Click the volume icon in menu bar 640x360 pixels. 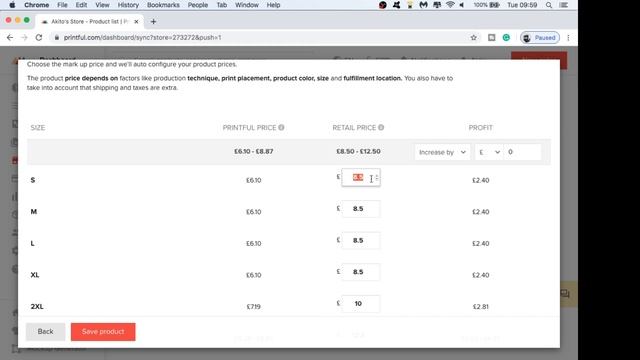462,5
